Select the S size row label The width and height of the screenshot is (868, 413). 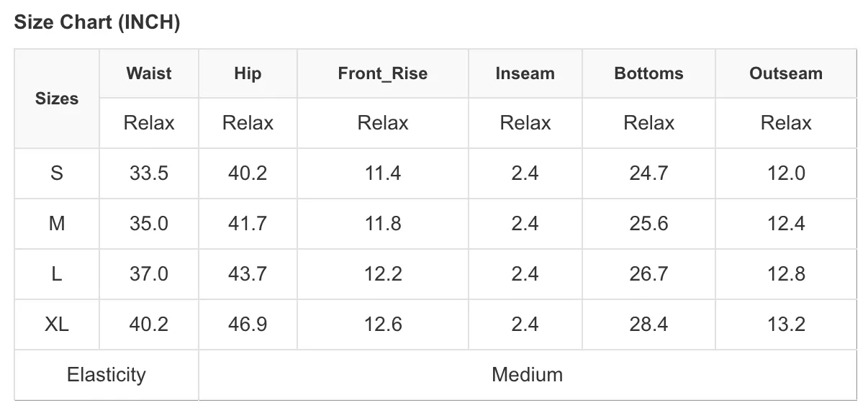(x=57, y=173)
